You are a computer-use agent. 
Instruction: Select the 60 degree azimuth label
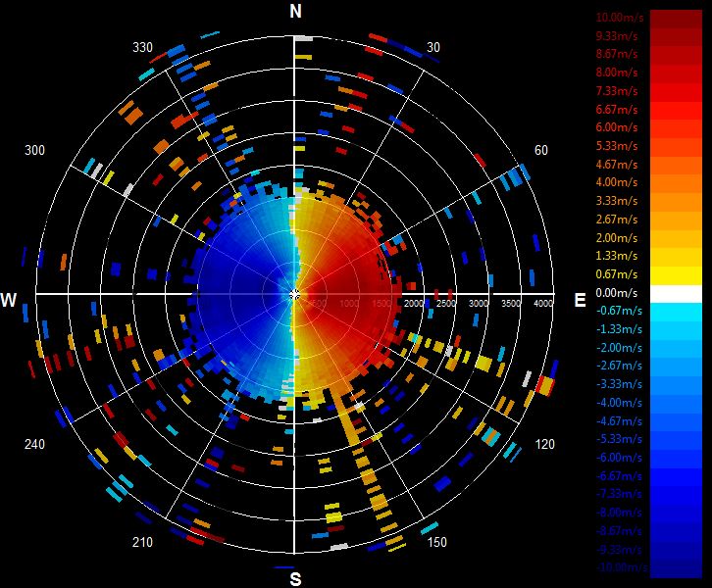tap(540, 150)
